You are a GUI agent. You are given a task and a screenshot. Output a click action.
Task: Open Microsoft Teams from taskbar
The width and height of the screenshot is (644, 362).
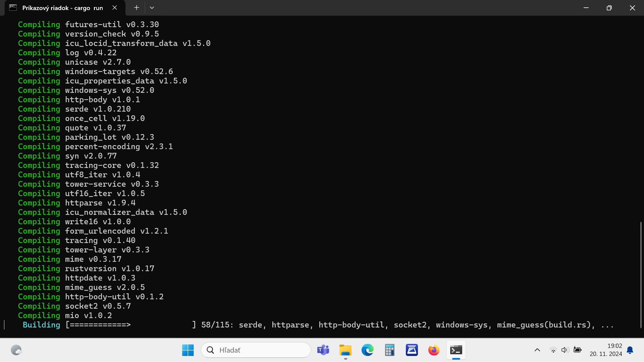point(323,350)
